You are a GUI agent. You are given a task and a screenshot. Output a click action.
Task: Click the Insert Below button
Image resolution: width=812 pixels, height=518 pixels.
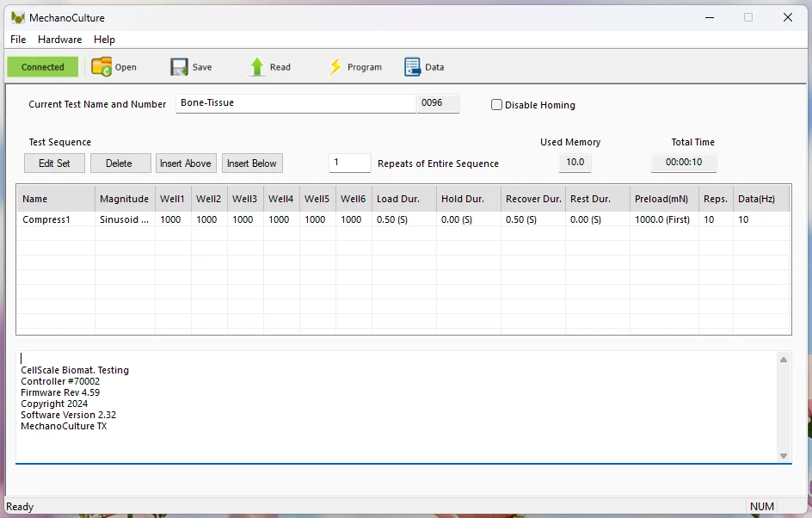(x=252, y=163)
